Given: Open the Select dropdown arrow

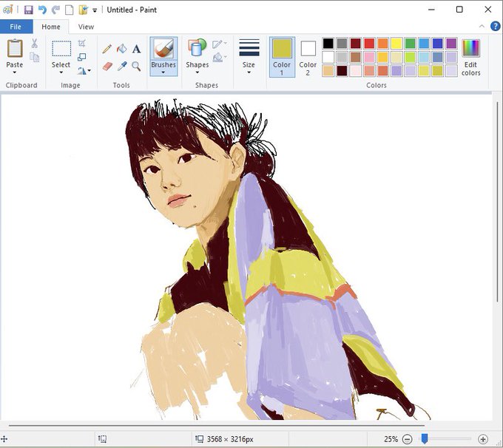Looking at the screenshot, I should pos(61,72).
